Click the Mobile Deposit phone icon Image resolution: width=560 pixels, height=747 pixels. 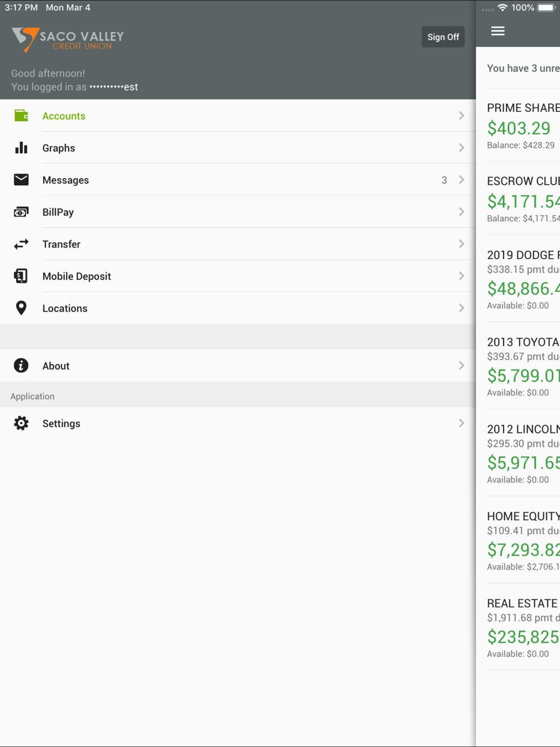[21, 276]
